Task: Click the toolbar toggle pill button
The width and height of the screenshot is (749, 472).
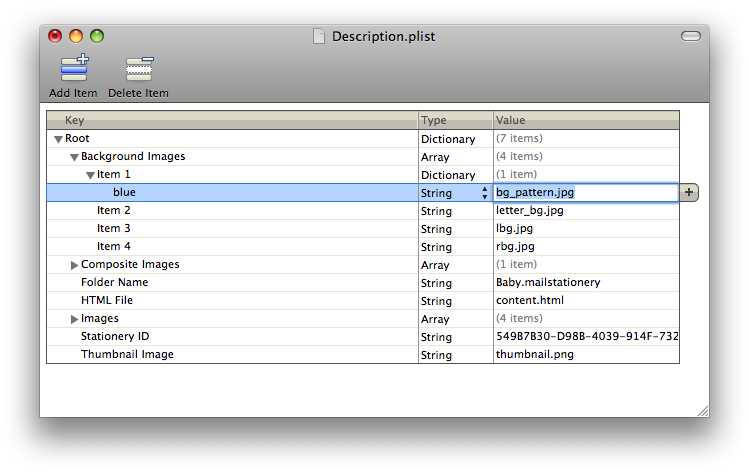Action: pyautogui.click(x=691, y=37)
